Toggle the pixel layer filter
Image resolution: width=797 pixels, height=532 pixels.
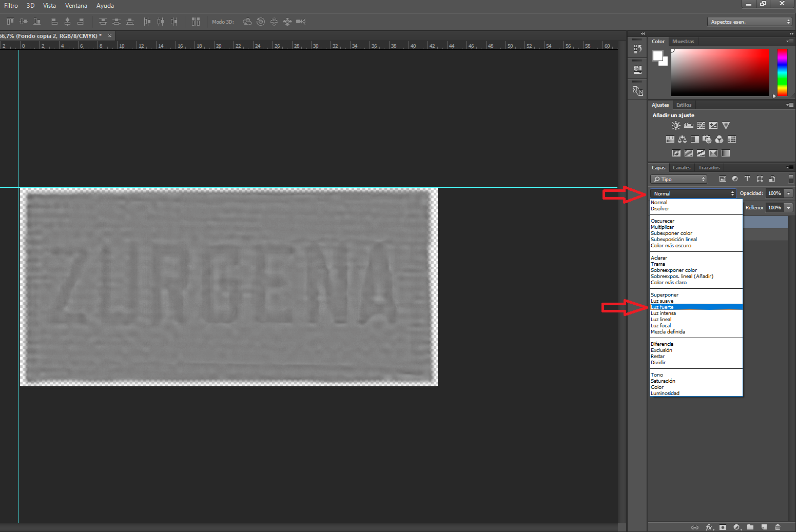pos(723,179)
